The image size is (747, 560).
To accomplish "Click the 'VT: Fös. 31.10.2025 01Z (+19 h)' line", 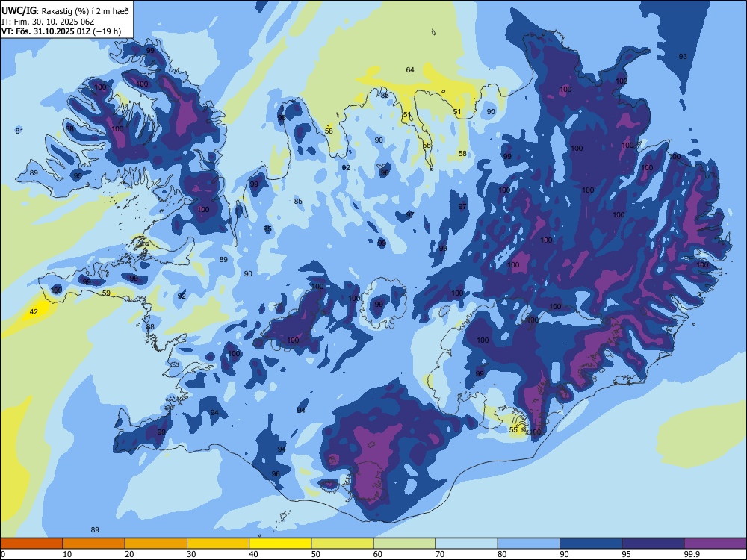I will click(61, 31).
